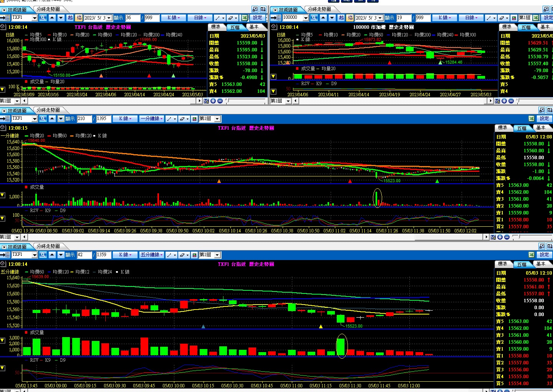Click the pop-out window icon above top-left chart
The width and height of the screenshot is (553, 392).
(255, 9)
